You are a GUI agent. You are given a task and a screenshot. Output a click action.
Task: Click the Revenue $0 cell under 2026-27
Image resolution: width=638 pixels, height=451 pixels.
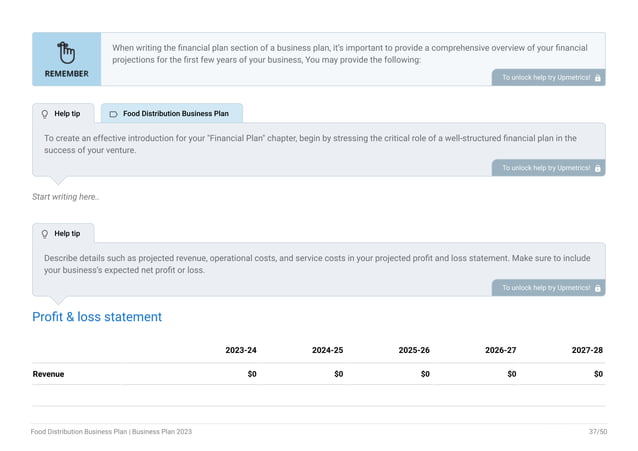coord(511,374)
